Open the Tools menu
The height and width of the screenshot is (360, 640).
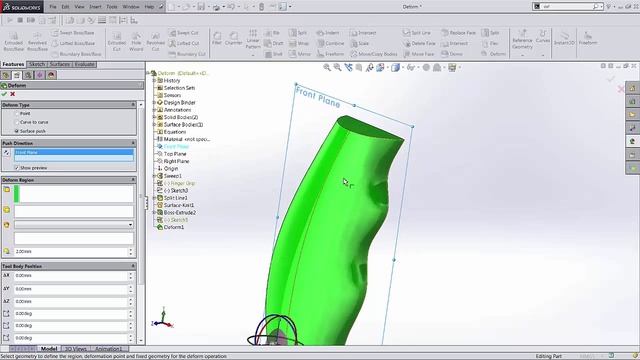(112, 7)
